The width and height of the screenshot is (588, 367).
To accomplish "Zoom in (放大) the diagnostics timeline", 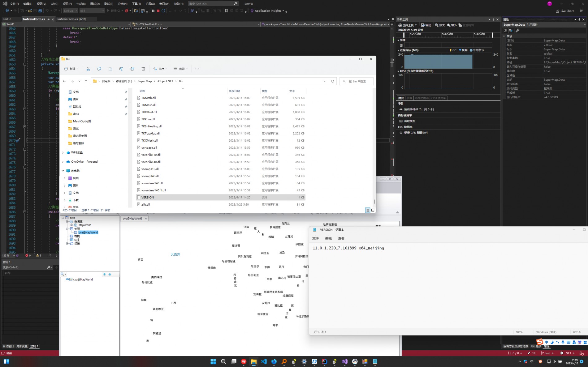I will coord(440,25).
